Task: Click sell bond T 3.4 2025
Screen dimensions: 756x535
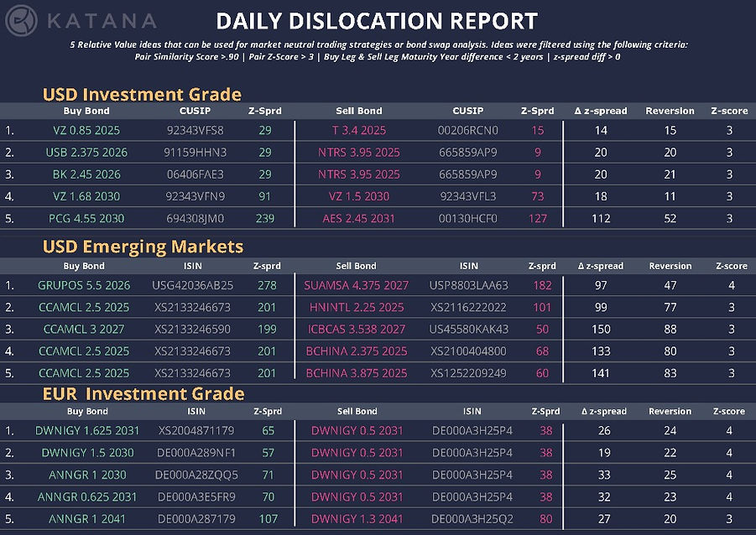Action: 359,130
